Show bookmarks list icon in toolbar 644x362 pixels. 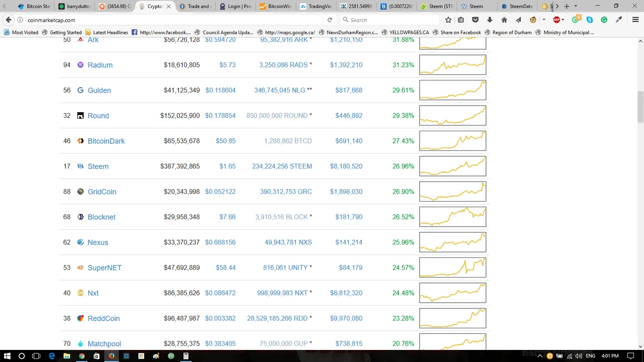[x=461, y=20]
